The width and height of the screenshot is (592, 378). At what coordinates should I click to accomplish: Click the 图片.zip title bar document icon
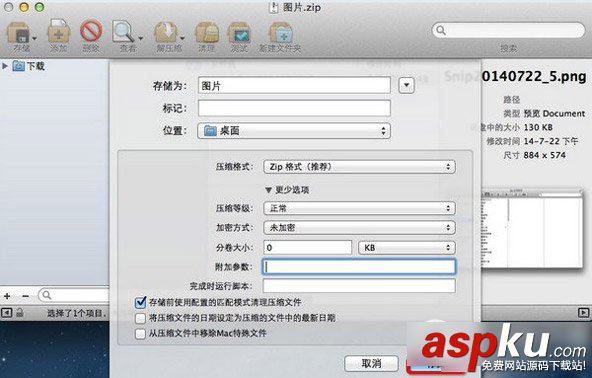pos(273,8)
